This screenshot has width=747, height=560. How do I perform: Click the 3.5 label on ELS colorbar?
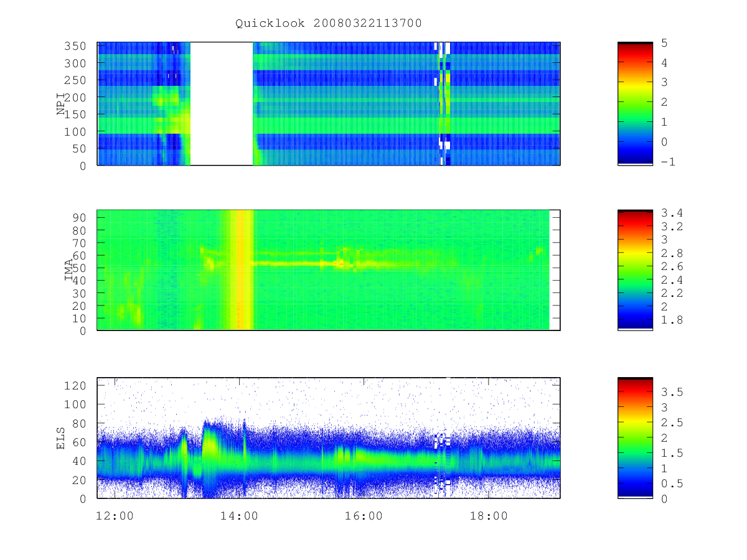[672, 392]
